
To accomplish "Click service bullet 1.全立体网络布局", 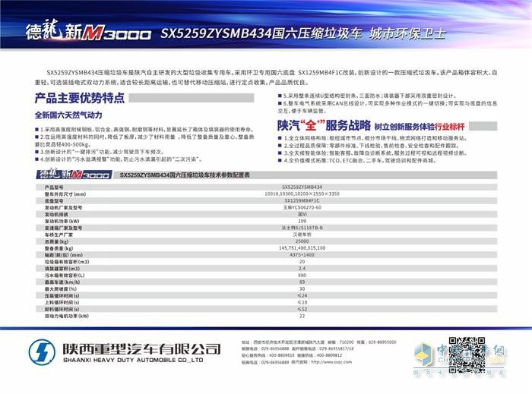I will (x=372, y=138).
